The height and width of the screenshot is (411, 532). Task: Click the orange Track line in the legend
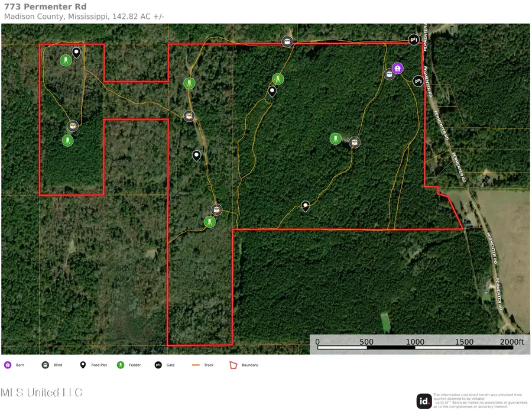(195, 365)
